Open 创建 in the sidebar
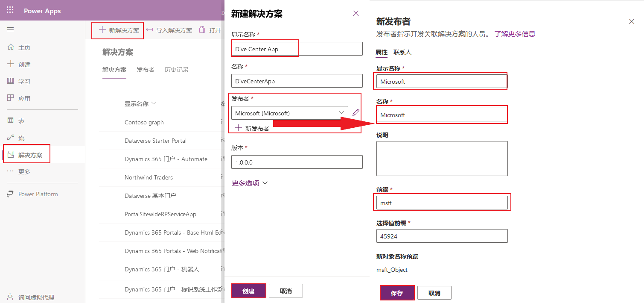 19,65
